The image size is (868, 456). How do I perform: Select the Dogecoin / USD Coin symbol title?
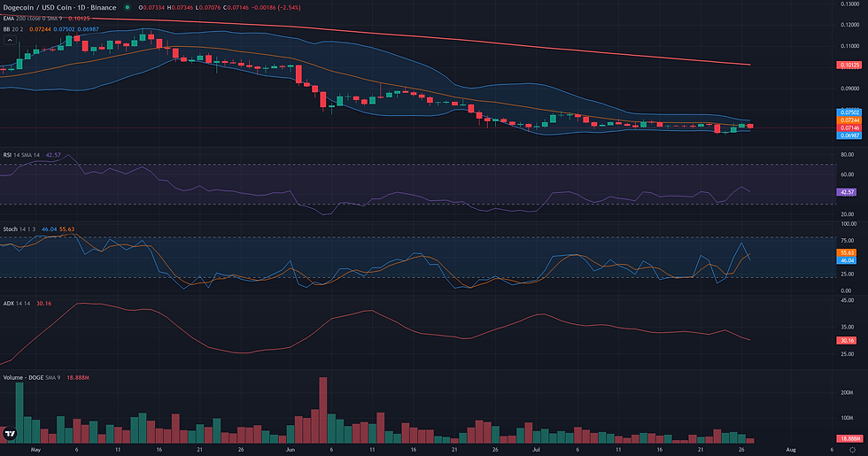60,8
